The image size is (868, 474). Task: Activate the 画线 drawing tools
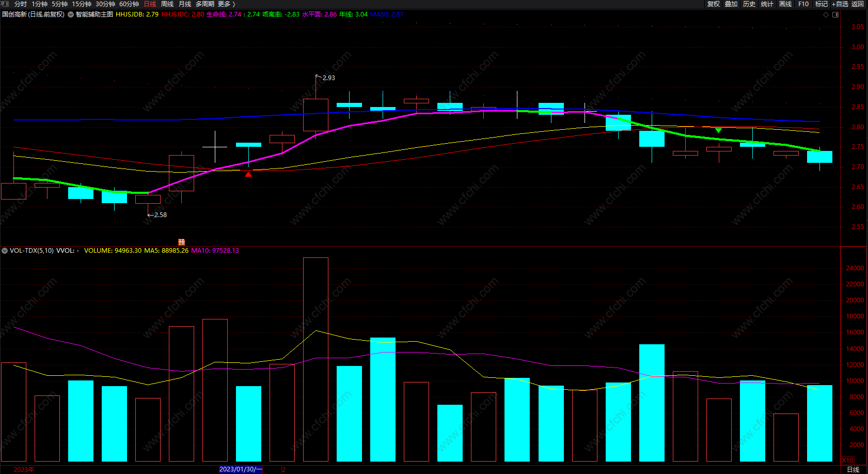pyautogui.click(x=785, y=4)
